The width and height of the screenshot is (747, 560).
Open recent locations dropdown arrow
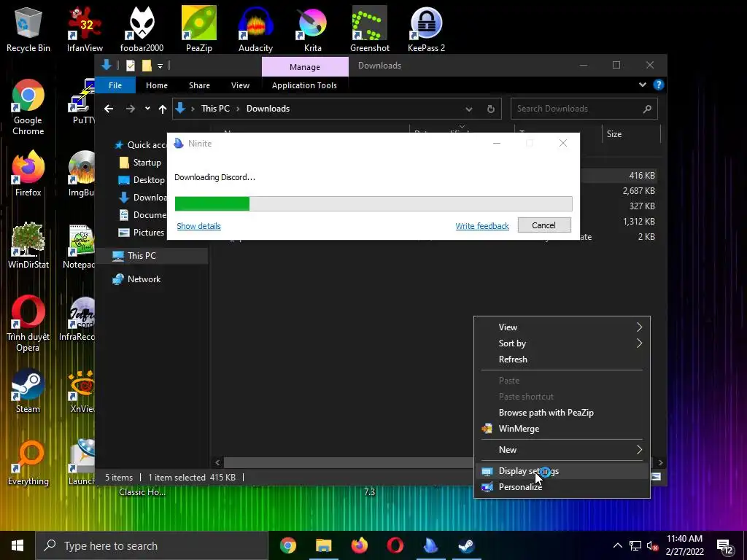pyautogui.click(x=147, y=109)
